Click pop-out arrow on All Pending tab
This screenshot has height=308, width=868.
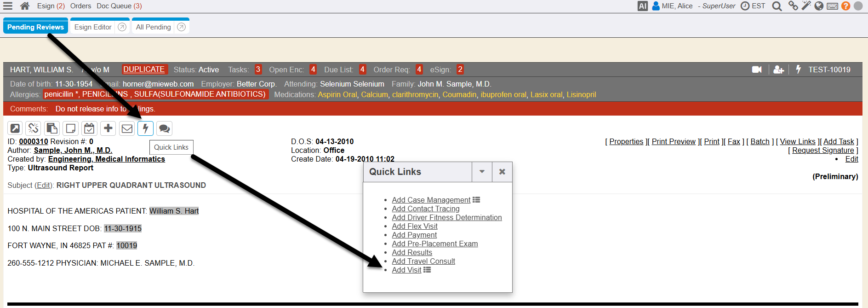tap(182, 27)
